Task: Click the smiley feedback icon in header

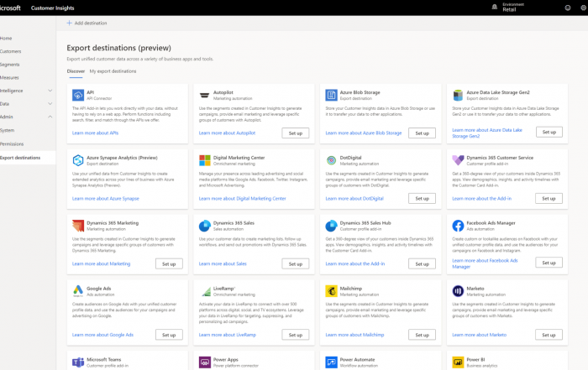Action: click(x=568, y=8)
